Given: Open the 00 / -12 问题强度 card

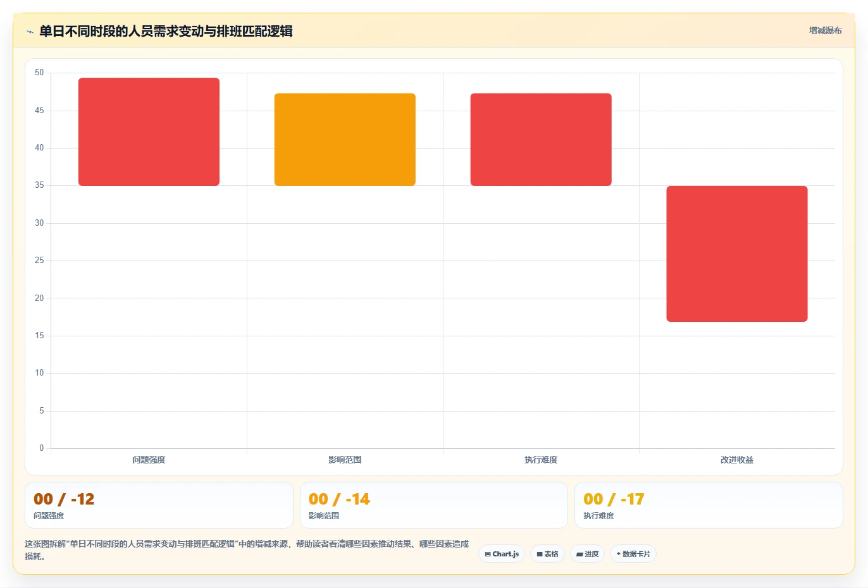Looking at the screenshot, I should 159,505.
